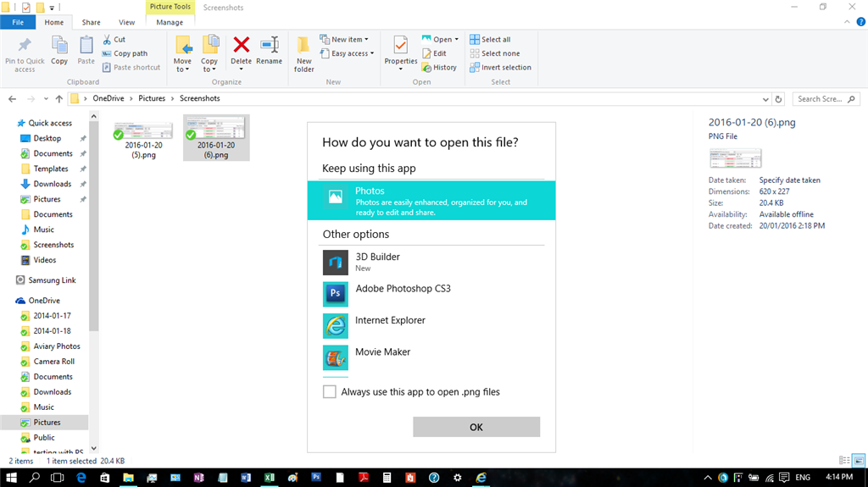Click the New folder icon

click(303, 45)
